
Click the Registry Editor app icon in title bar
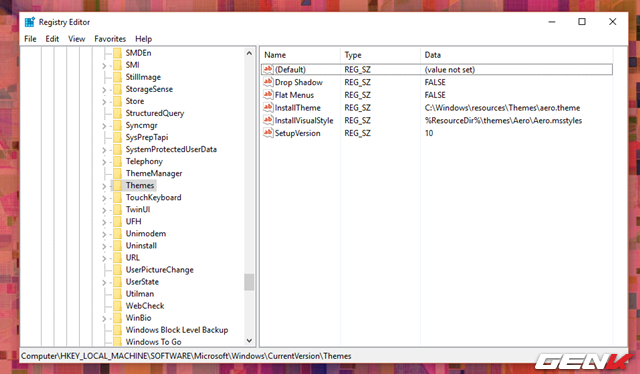pos(29,22)
